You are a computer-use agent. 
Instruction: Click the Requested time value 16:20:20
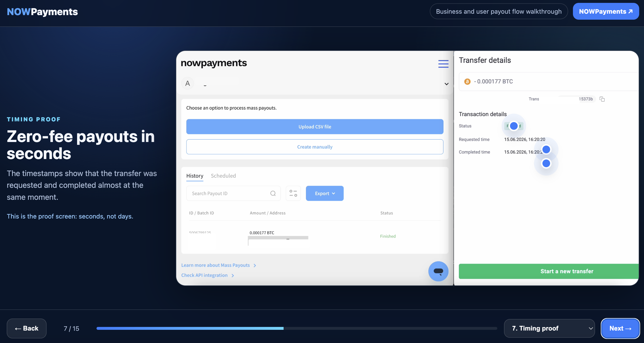524,139
